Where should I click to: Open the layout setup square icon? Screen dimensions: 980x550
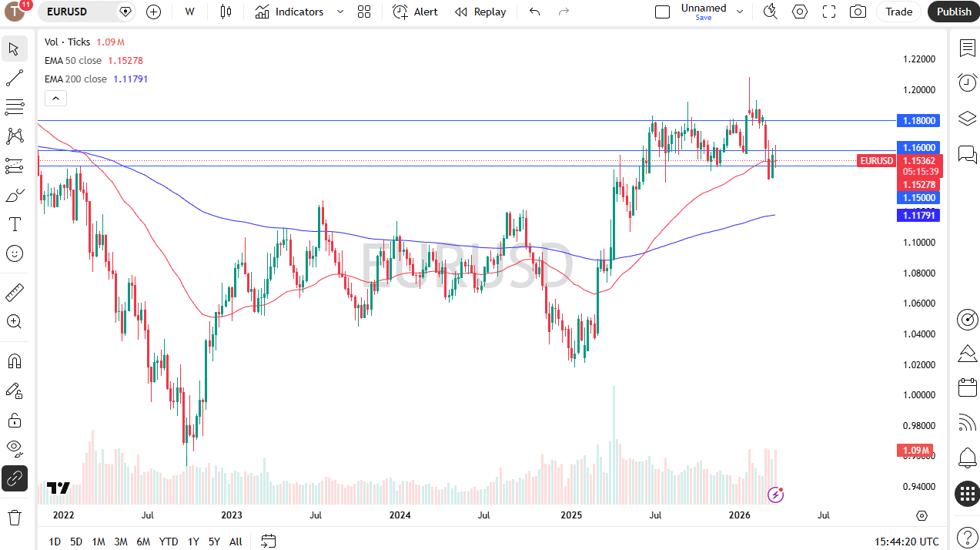[662, 12]
